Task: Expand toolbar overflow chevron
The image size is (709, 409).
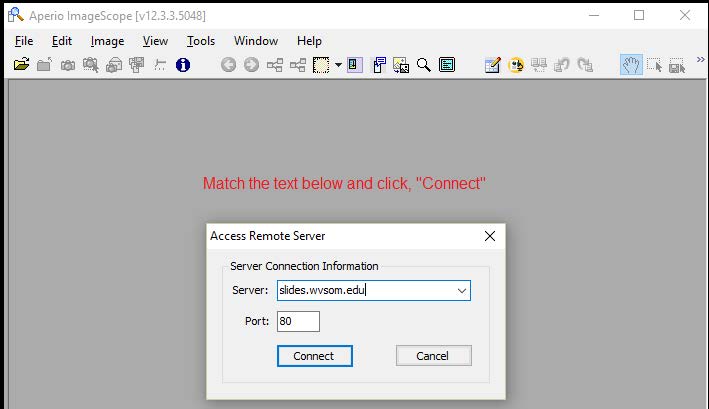Action: point(700,60)
